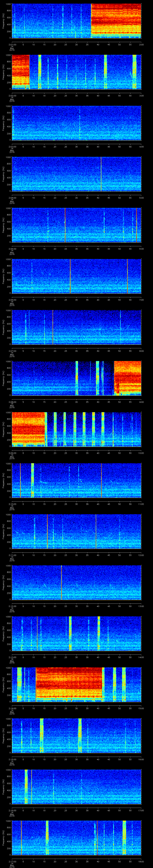Click the '2:04:00' start time label
153x868 pixels.
[12, 198]
